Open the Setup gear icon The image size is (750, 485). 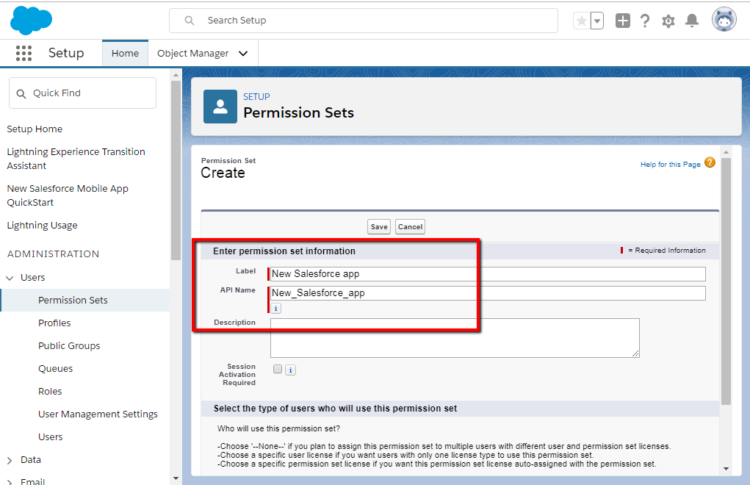[668, 21]
